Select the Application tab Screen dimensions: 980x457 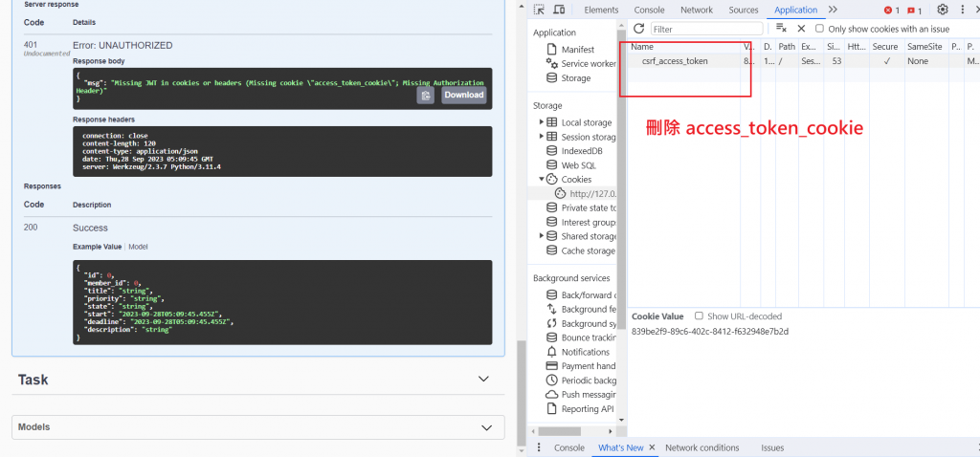(795, 10)
